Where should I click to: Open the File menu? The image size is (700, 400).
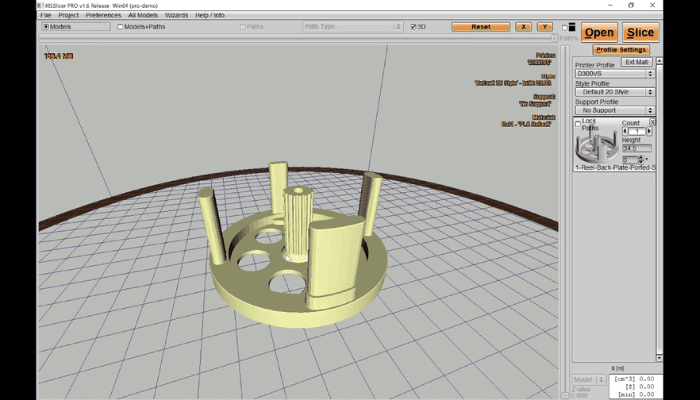46,15
